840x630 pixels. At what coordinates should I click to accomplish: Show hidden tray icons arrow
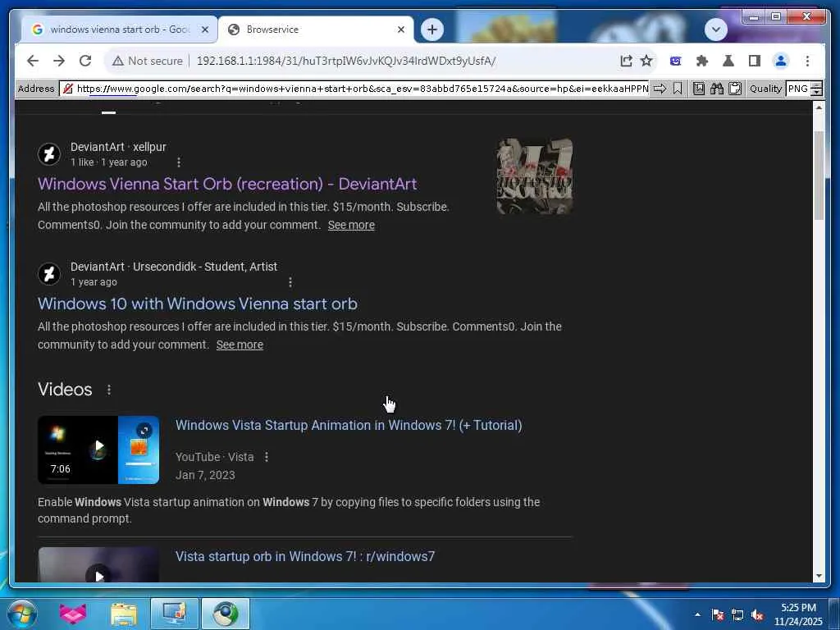[697, 614]
